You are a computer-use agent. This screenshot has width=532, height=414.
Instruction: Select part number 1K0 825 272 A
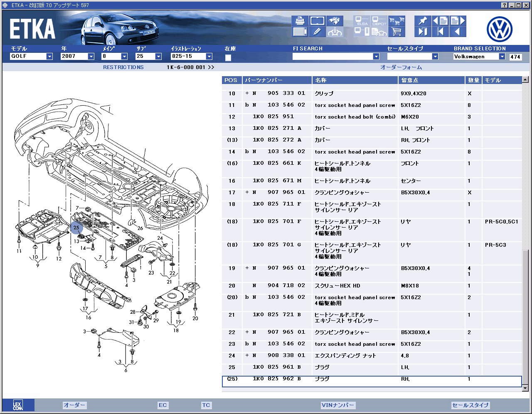(x=277, y=140)
